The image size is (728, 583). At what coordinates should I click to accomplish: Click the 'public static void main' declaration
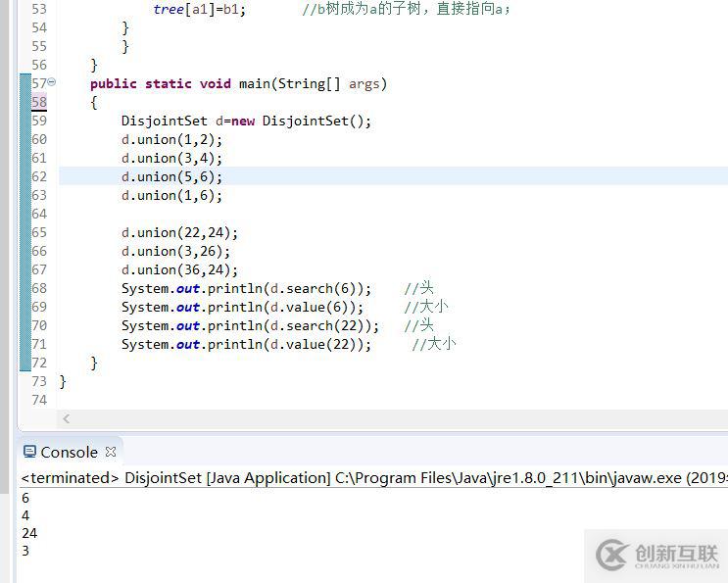(x=238, y=84)
